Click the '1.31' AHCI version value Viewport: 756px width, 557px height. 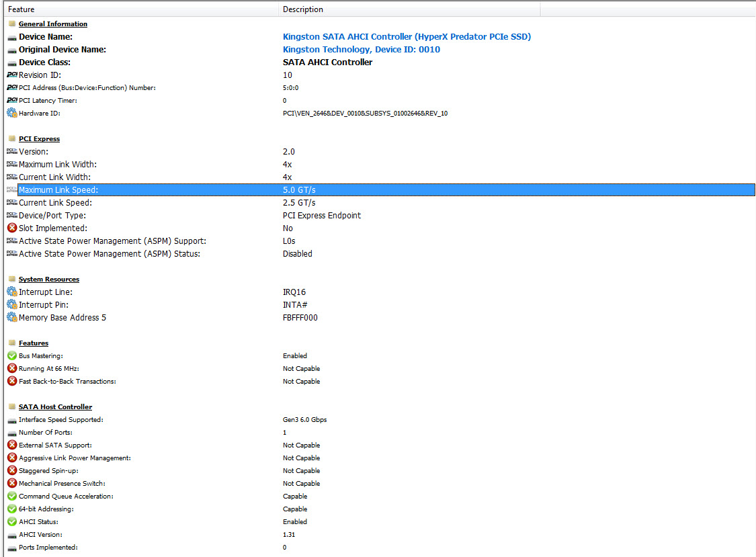289,534
